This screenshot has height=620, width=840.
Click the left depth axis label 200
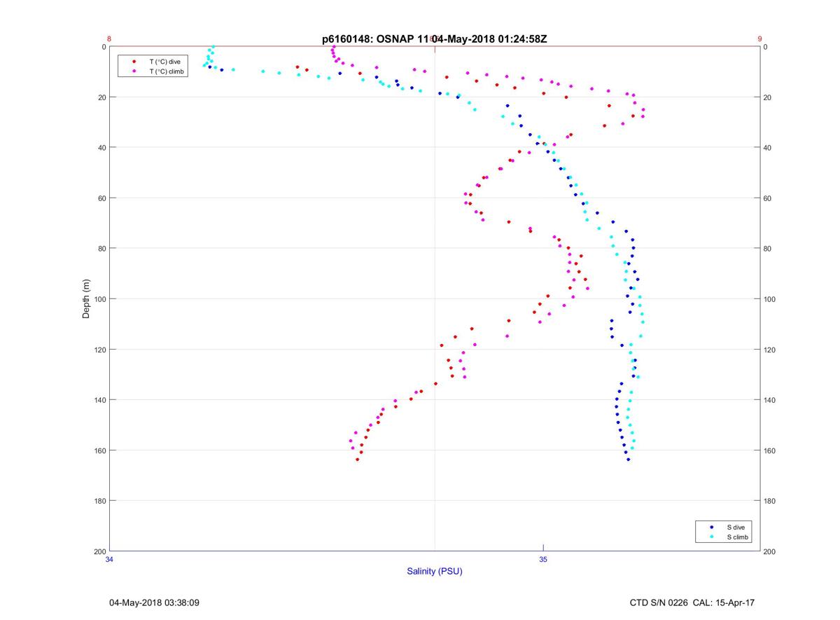pos(99,551)
